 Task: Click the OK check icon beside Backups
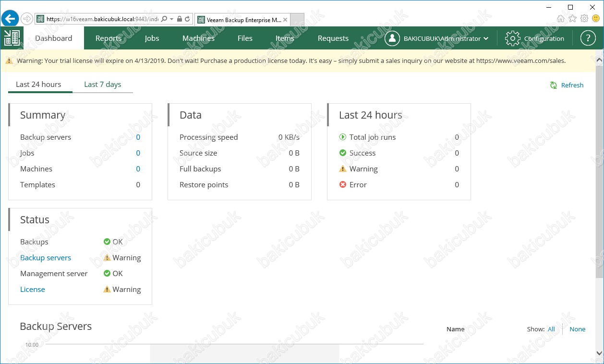click(107, 242)
